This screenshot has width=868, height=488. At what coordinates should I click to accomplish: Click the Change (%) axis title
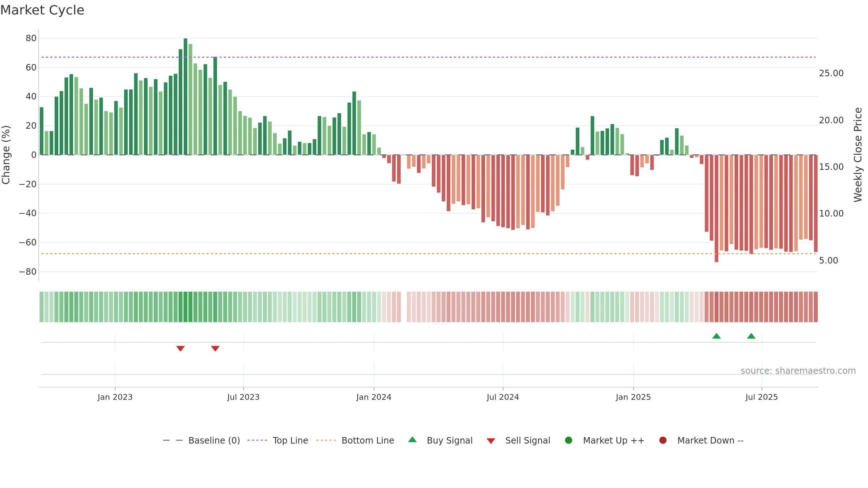pyautogui.click(x=6, y=155)
